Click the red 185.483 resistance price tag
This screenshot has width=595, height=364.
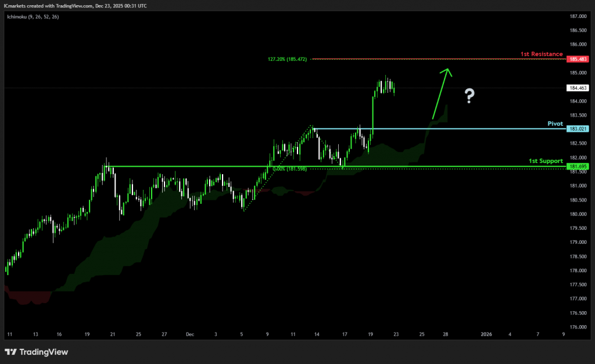click(x=579, y=59)
